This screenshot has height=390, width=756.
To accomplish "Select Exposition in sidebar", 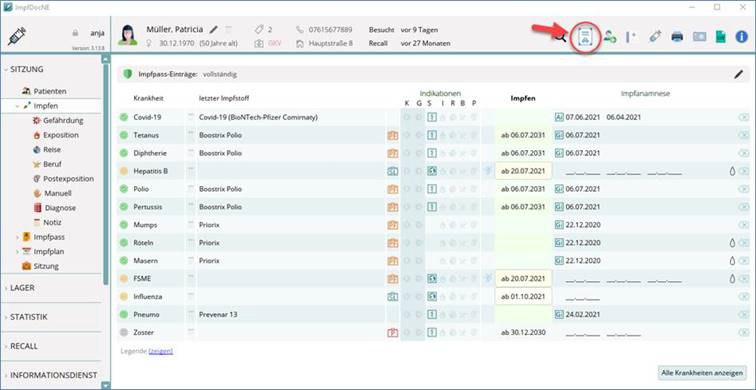I will [x=56, y=135].
